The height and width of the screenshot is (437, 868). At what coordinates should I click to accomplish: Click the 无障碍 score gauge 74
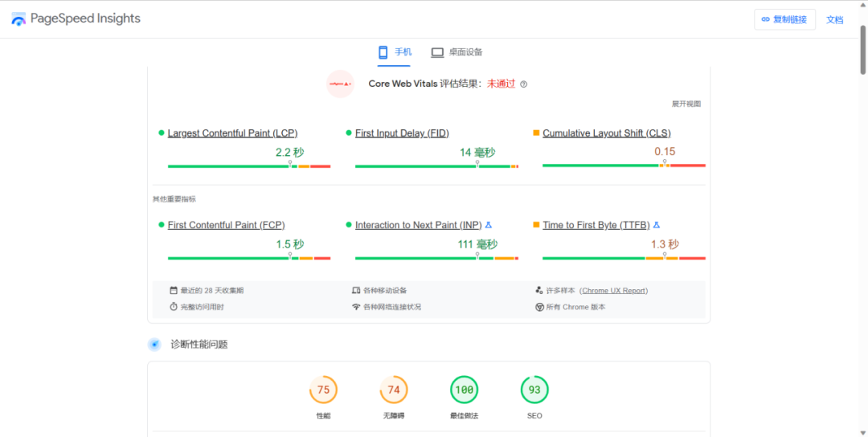[394, 390]
